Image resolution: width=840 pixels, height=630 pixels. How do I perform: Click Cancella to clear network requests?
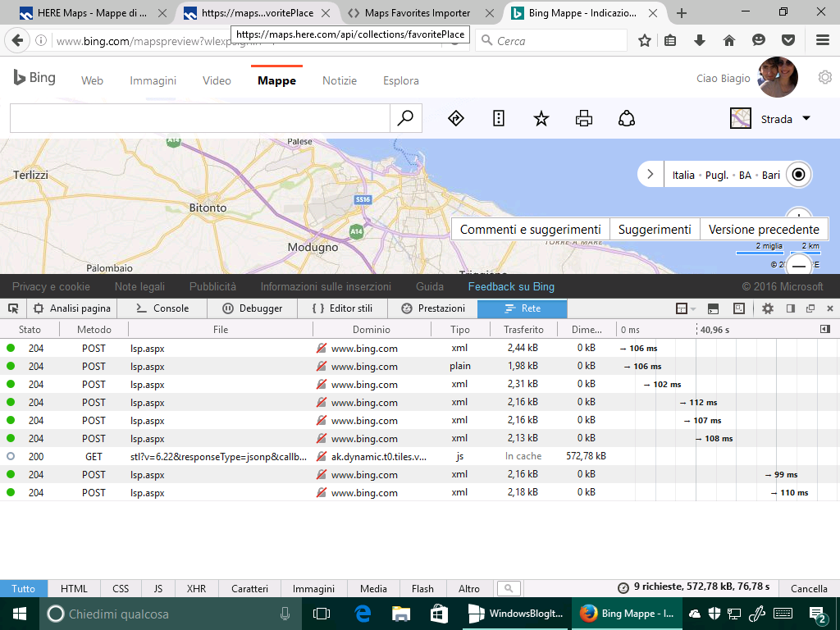(809, 588)
